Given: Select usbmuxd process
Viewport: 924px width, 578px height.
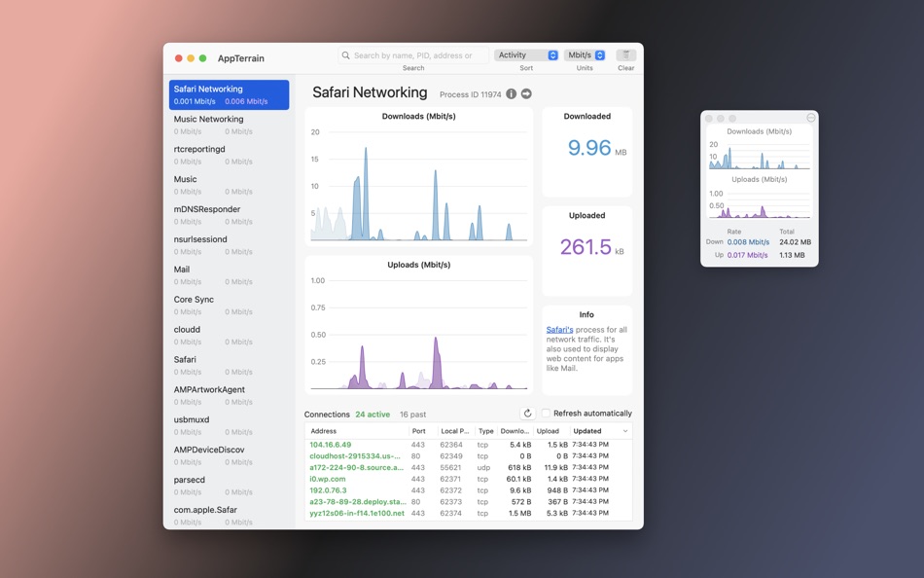Looking at the screenshot, I should (x=230, y=425).
